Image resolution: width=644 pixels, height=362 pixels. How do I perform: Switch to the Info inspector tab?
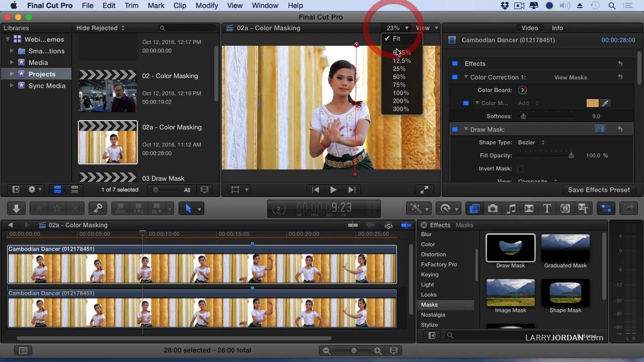(x=557, y=28)
